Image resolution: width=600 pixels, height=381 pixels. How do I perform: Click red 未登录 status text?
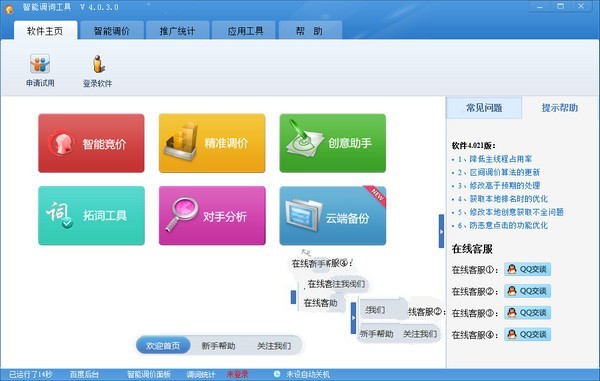click(x=237, y=374)
